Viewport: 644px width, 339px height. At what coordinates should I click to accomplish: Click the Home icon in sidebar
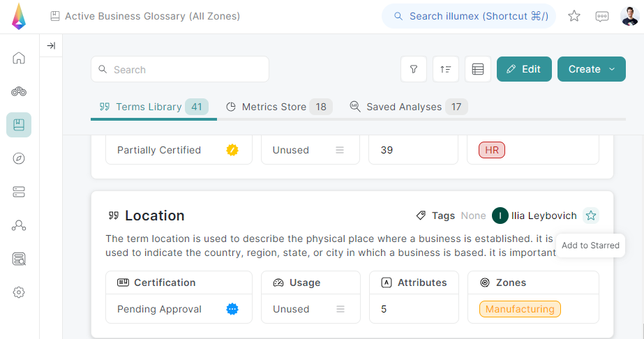point(19,58)
